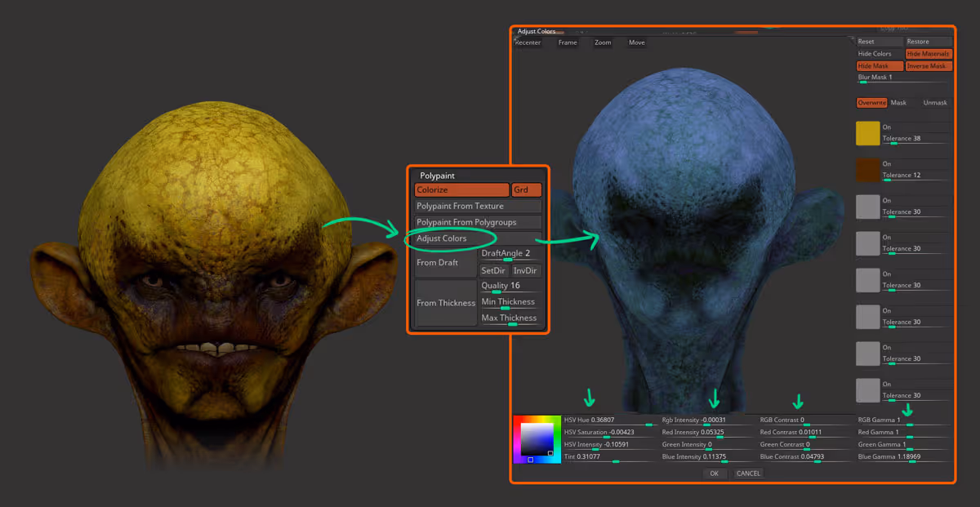The image size is (980, 507).
Task: Click Frame in the Adjust Colors preview
Action: [568, 42]
